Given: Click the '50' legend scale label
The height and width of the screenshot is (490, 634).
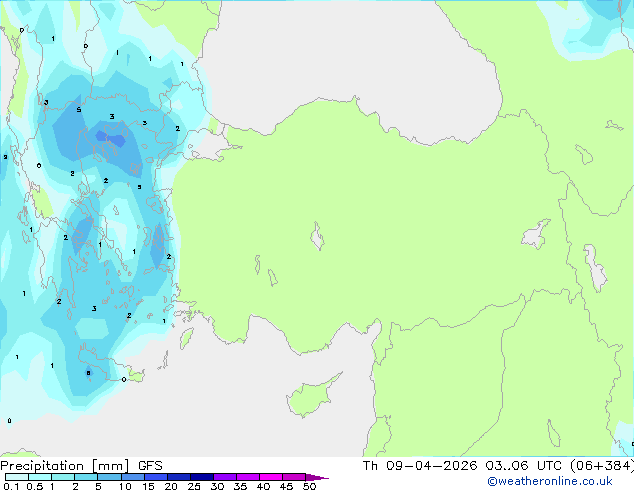Looking at the screenshot, I should click(x=309, y=486).
